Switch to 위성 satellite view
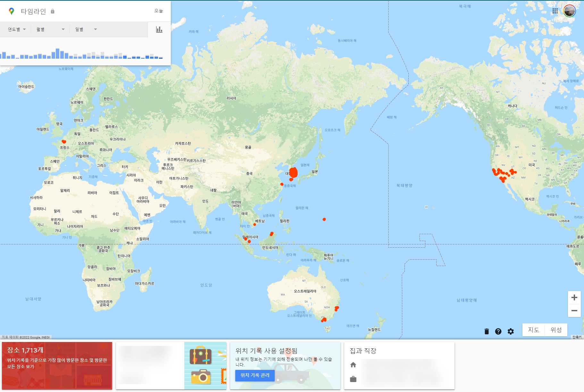Screen dimensions: 584x392 (557, 329)
